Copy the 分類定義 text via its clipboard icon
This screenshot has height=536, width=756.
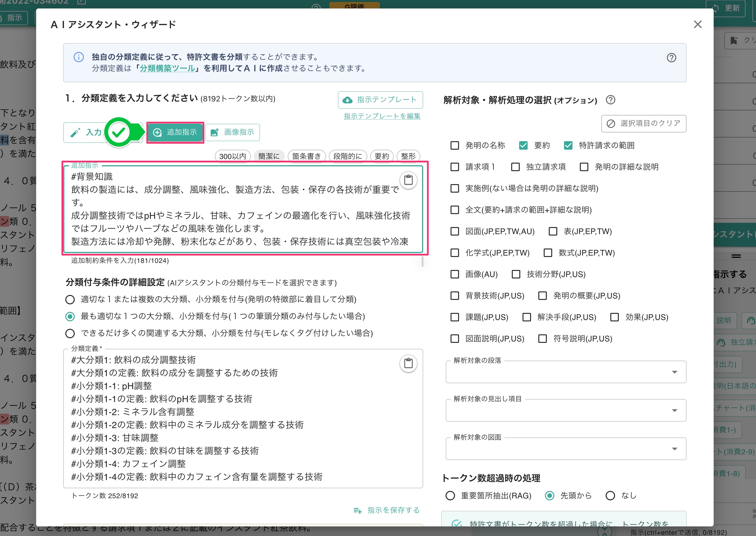click(408, 363)
